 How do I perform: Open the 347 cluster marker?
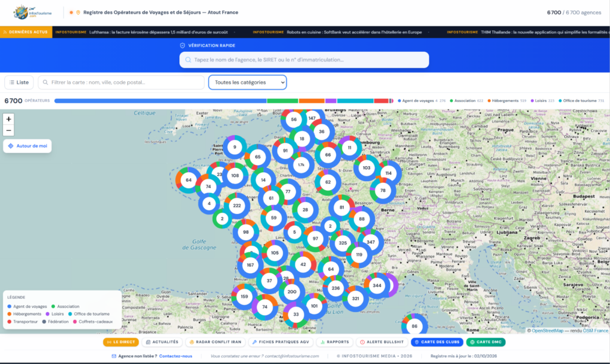point(371,242)
